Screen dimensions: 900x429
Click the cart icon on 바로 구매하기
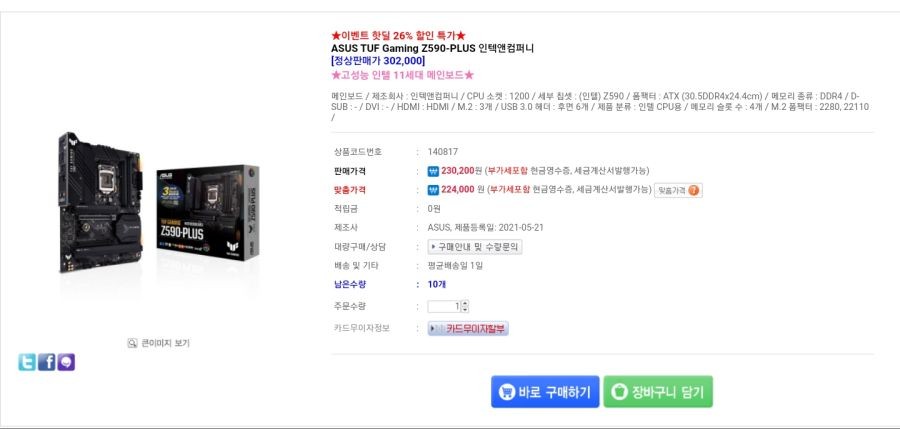tap(506, 392)
